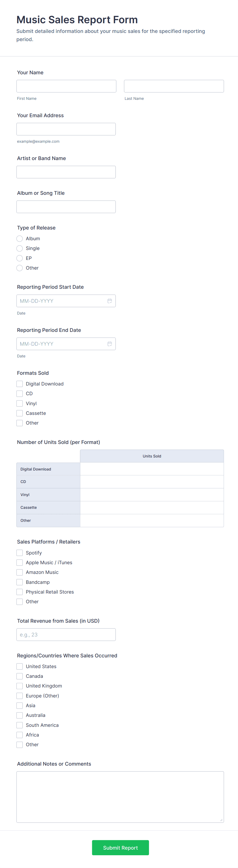Choose the EP radio option
238x868 pixels.
(20, 258)
